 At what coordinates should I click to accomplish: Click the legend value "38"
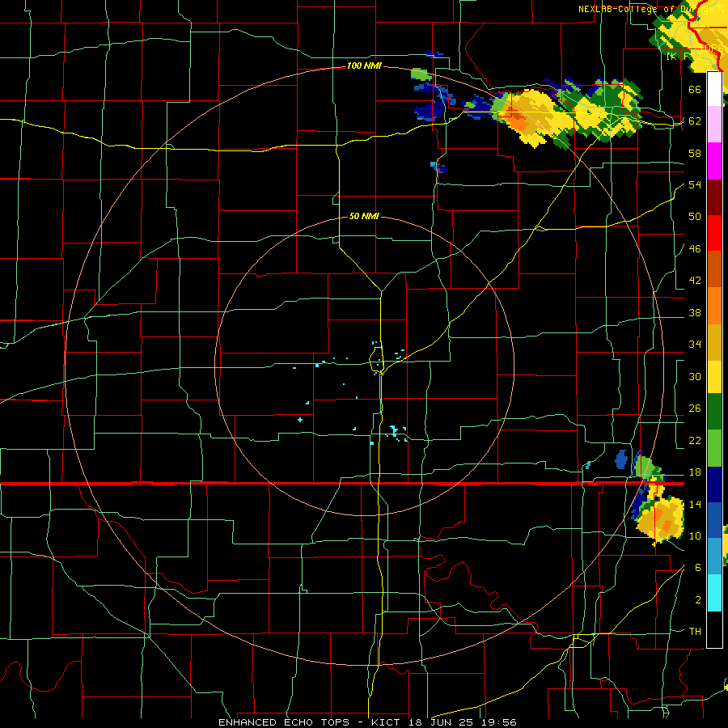[x=695, y=313]
